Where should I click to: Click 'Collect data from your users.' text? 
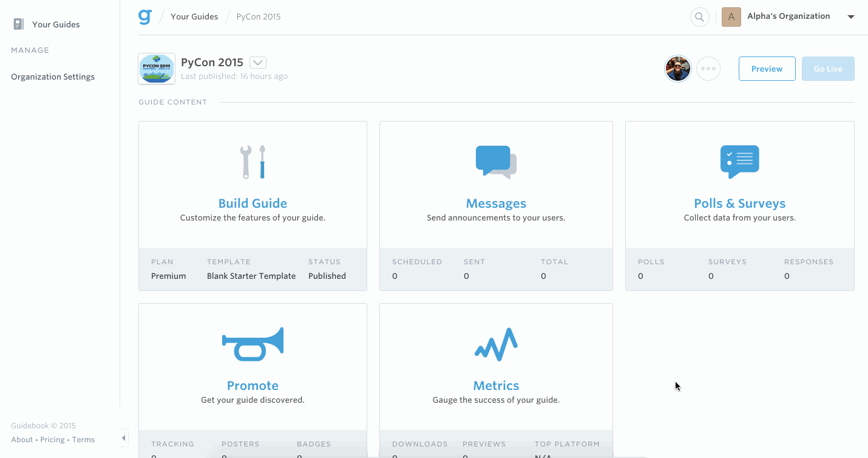point(739,217)
